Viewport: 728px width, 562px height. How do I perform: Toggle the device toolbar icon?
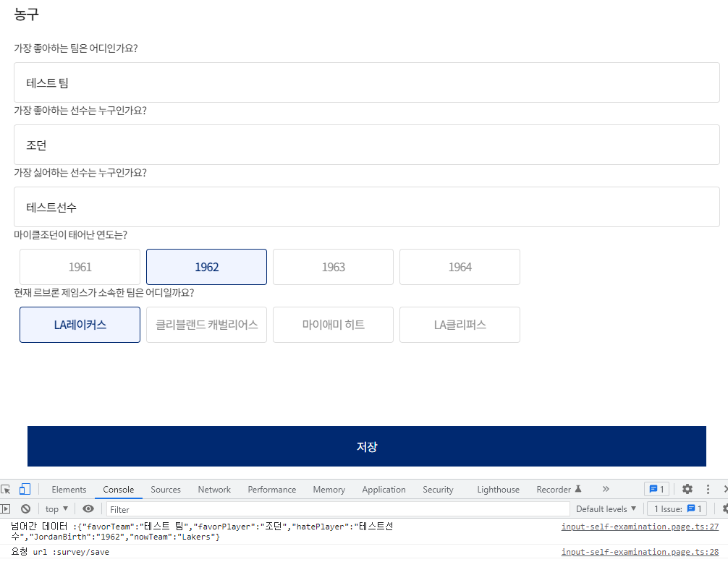(x=25, y=489)
